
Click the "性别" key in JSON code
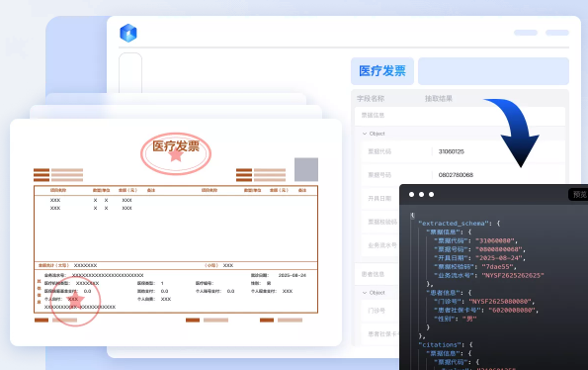click(x=446, y=319)
